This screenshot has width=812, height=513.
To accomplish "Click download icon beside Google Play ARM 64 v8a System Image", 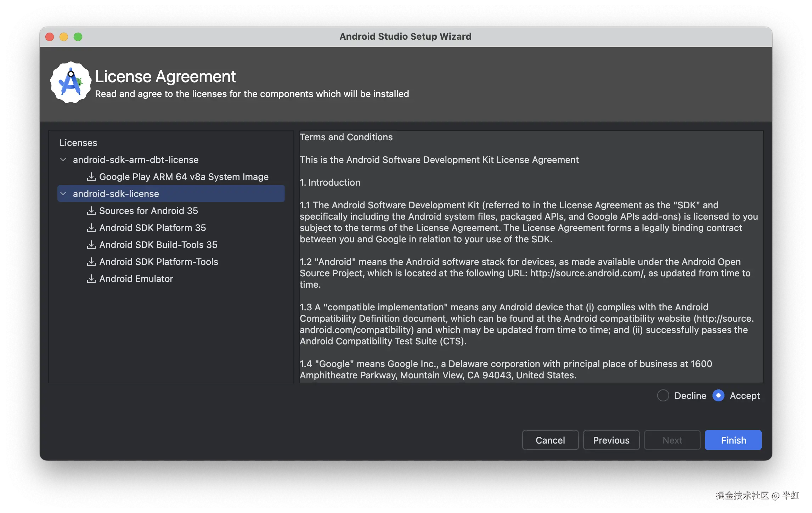I will point(91,176).
